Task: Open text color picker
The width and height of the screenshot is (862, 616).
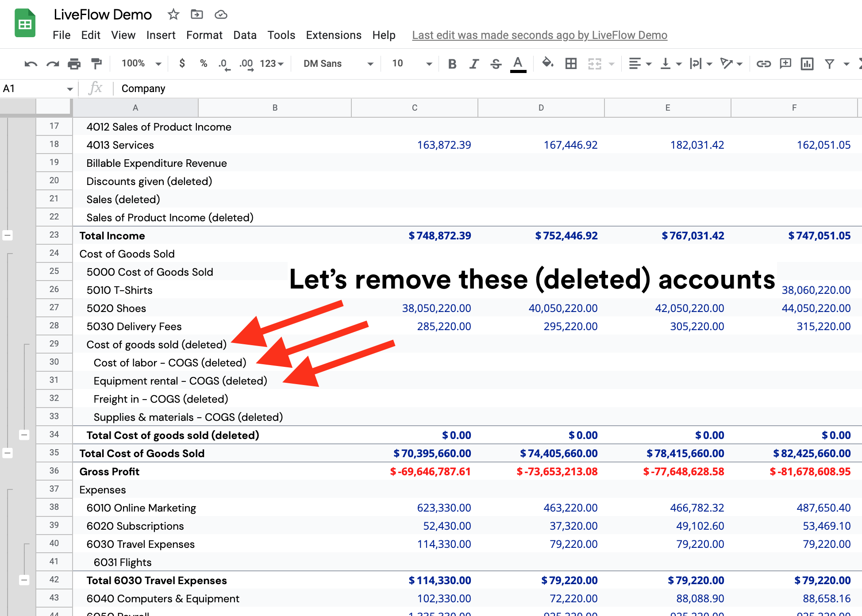Action: 518,64
